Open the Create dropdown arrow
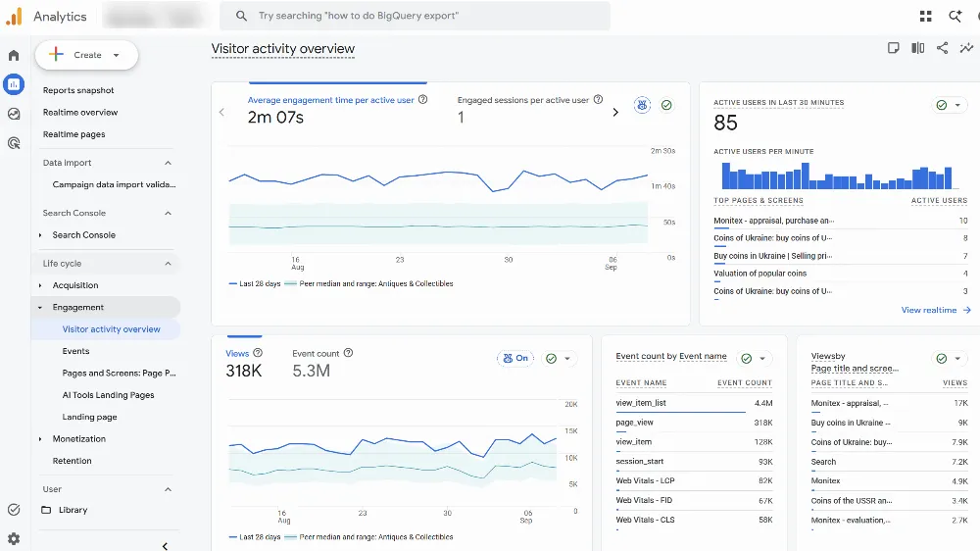This screenshot has width=980, height=551. [x=117, y=55]
